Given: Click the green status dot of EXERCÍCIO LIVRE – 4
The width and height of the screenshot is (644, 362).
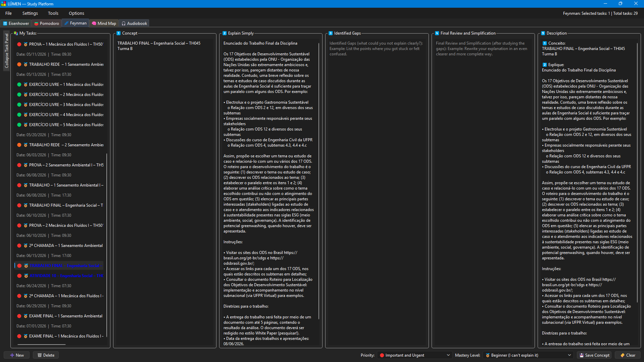Looking at the screenshot, I should [x=19, y=115].
